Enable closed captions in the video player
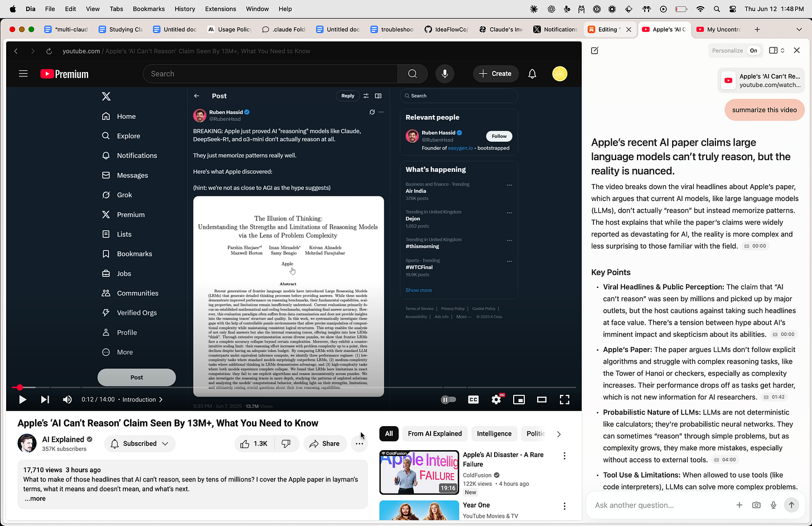 [473, 399]
